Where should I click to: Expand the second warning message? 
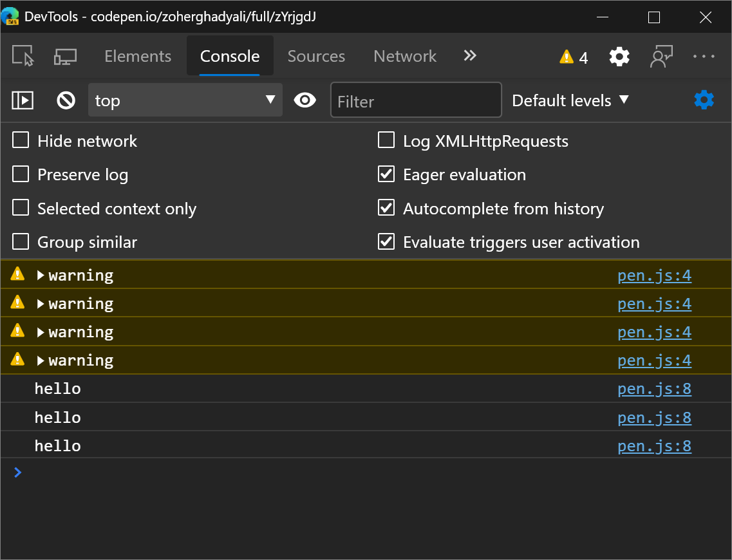point(41,304)
